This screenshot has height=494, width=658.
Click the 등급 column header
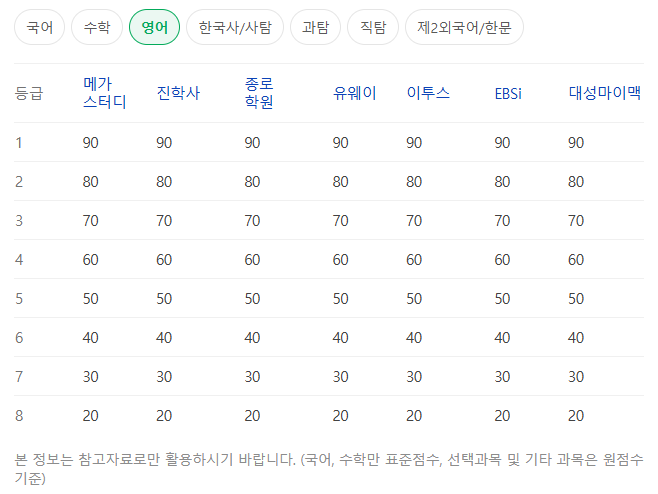29,93
